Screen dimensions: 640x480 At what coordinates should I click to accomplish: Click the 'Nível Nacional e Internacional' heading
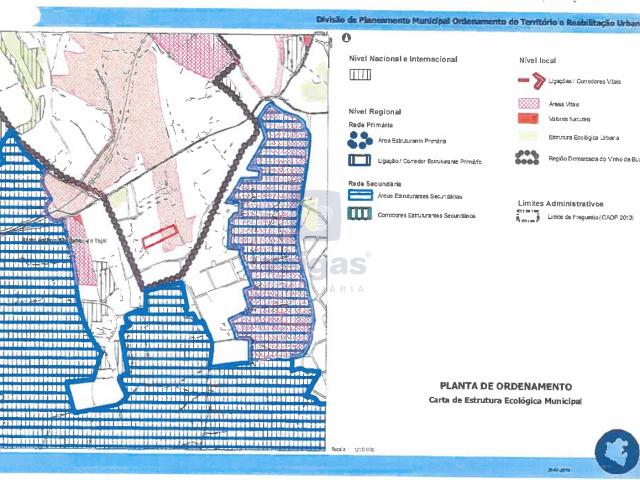point(403,59)
